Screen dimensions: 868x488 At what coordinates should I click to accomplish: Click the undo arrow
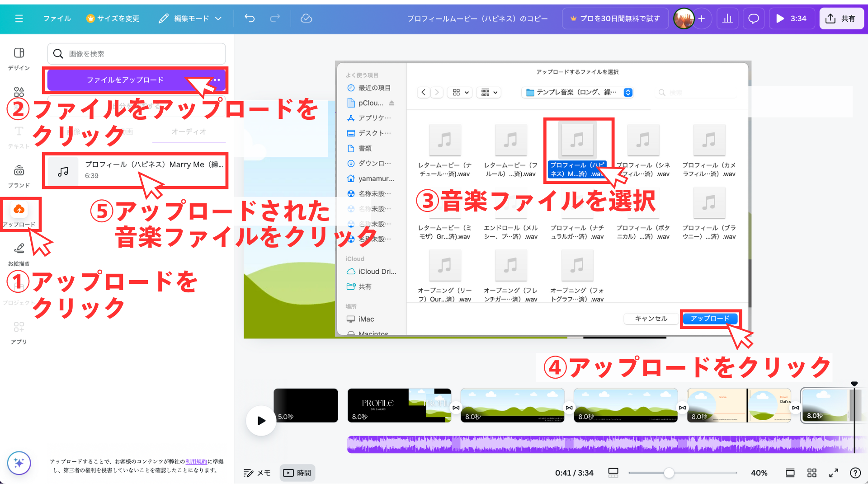coord(250,19)
